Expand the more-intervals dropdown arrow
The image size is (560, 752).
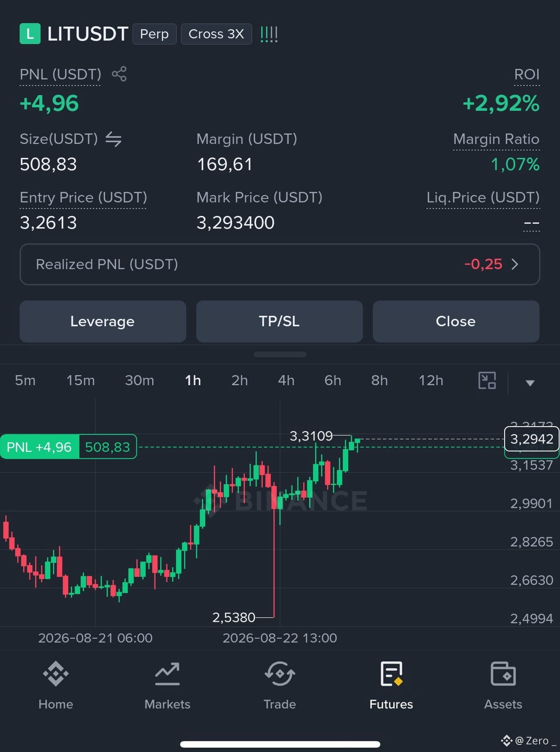[530, 383]
